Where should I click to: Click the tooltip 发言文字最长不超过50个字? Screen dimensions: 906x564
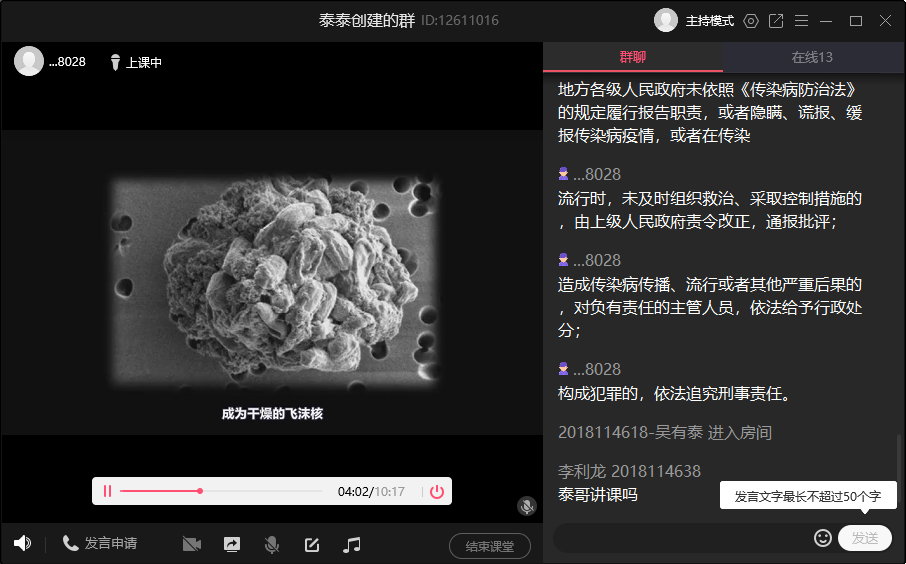pyautogui.click(x=808, y=496)
